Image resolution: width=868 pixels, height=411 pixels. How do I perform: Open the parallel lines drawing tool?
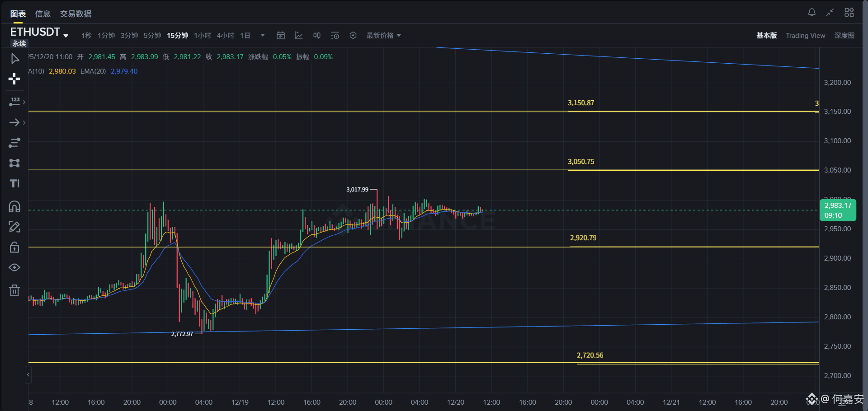point(14,143)
